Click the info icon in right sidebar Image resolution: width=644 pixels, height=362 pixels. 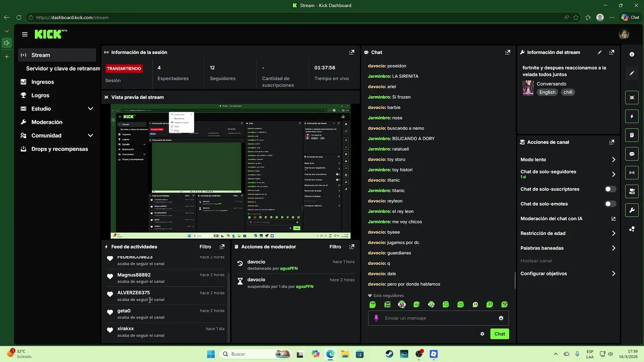[x=632, y=54]
